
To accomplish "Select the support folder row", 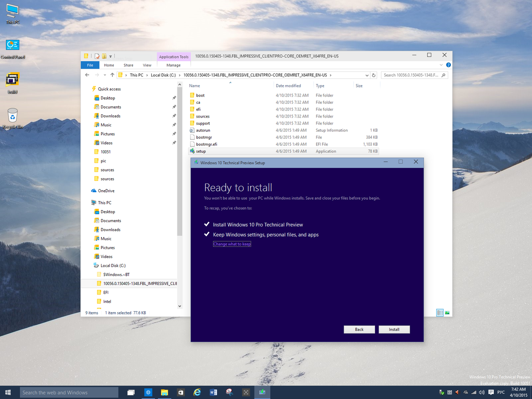I will [284, 123].
